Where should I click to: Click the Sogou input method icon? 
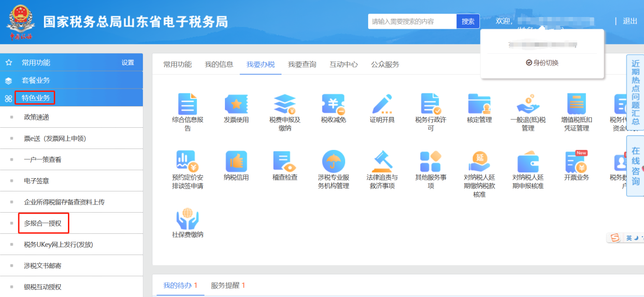pos(615,238)
